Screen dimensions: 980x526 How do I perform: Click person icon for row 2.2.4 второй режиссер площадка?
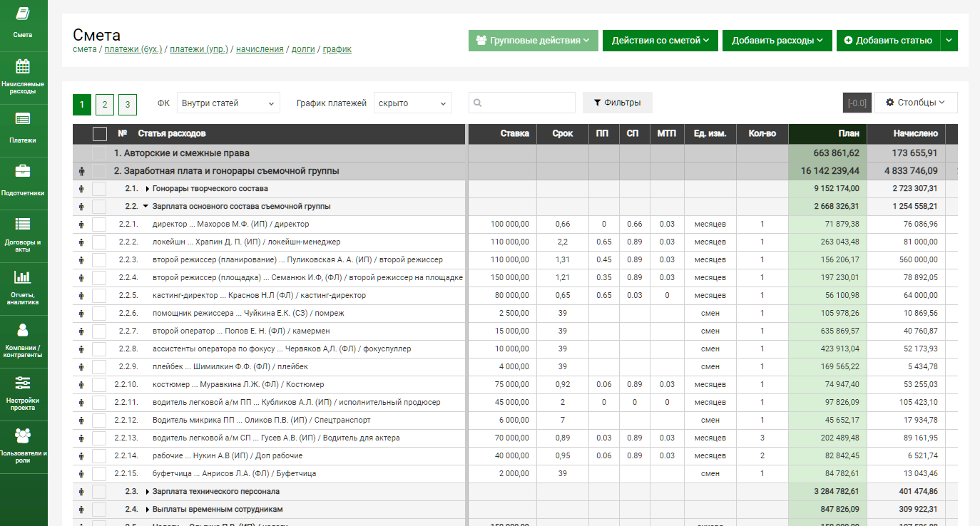pyautogui.click(x=81, y=278)
